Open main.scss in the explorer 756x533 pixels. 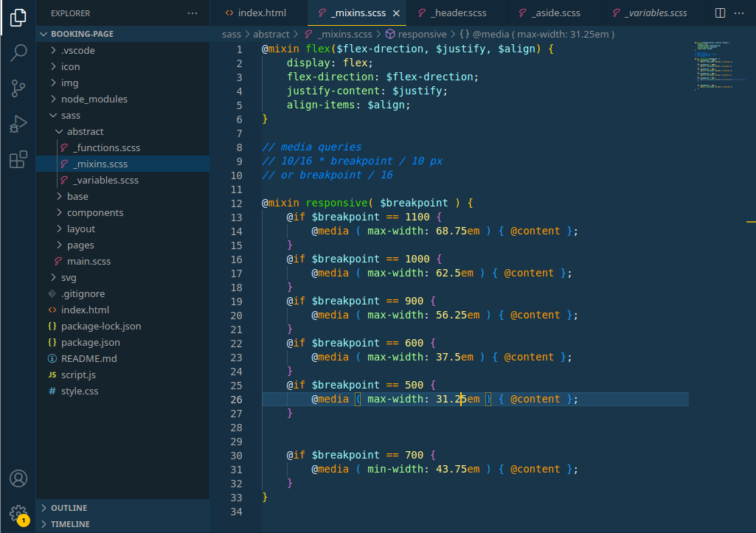pyautogui.click(x=123, y=261)
